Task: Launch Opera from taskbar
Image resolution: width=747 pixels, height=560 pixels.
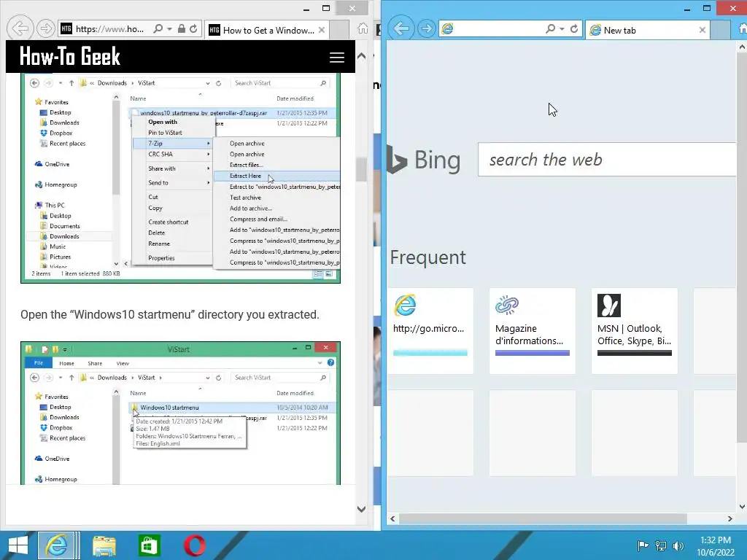Action: 194,545
